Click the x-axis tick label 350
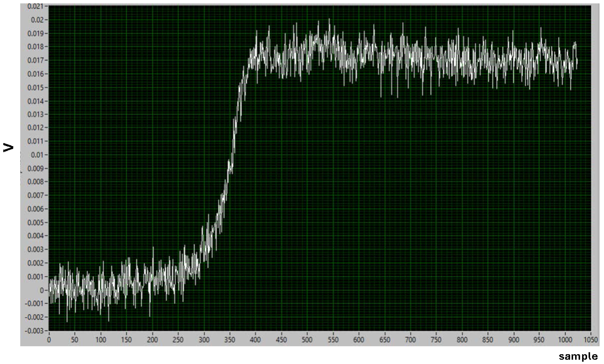The height and width of the screenshot is (364, 604). point(230,339)
